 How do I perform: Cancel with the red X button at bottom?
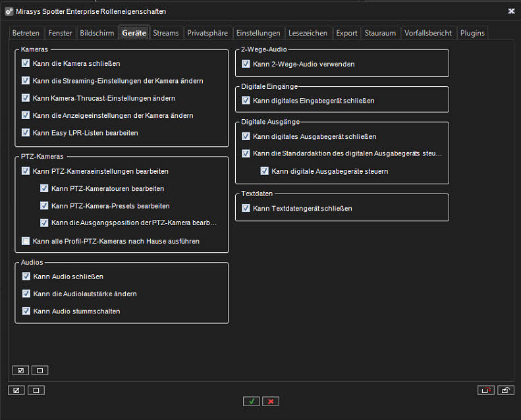point(271,401)
